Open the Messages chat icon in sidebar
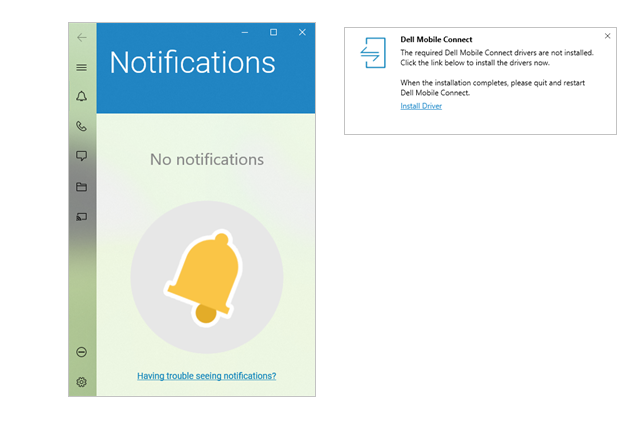Viewport: 644px width, 431px height. tap(82, 156)
